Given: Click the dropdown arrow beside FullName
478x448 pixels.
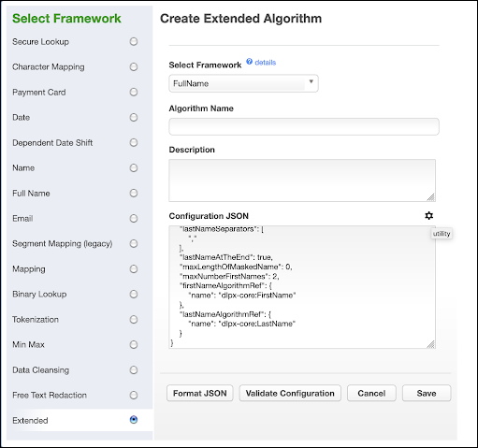Looking at the screenshot, I should pos(311,81).
